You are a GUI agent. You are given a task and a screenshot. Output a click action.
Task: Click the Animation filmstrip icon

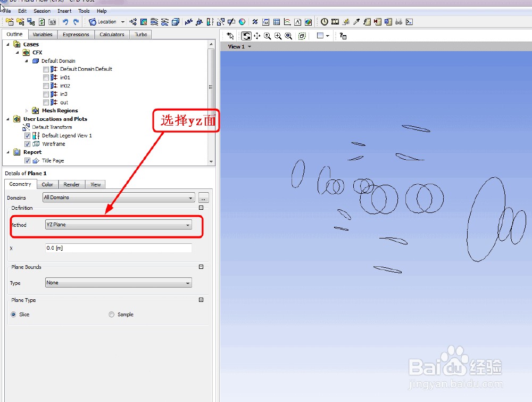[335, 22]
